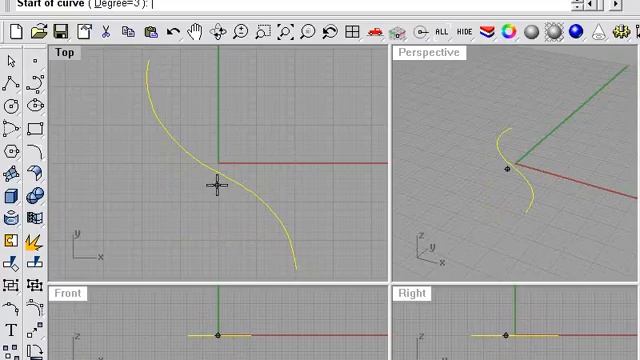
Task: Click the red car icon
Action: tap(375, 32)
